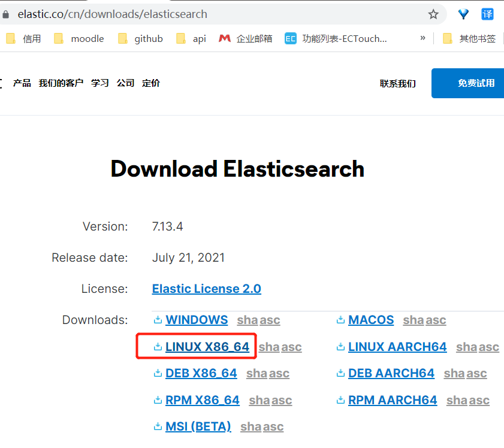Open the asc link for WINDOWS
504x448 pixels.
(270, 320)
